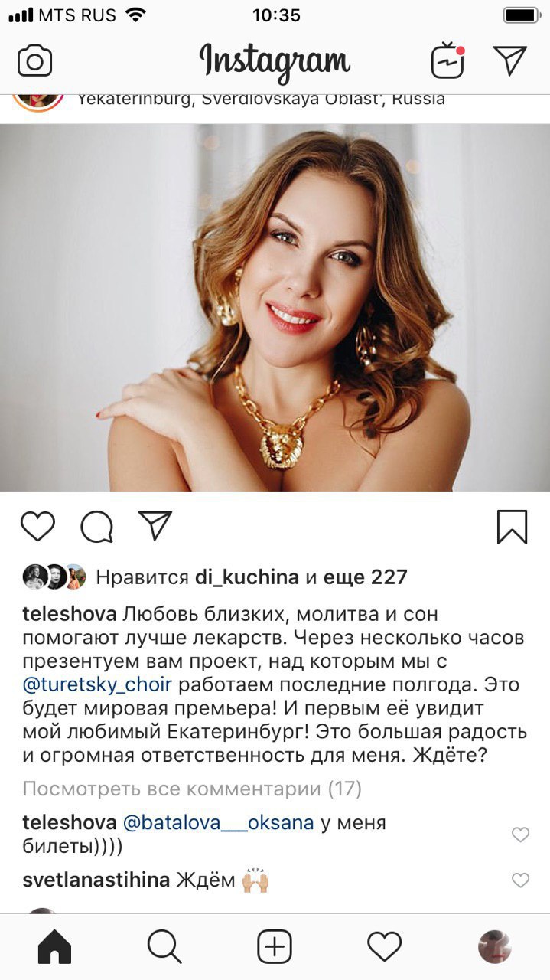Open the Search tab magnifier
The height and width of the screenshot is (980, 550).
coord(164,947)
